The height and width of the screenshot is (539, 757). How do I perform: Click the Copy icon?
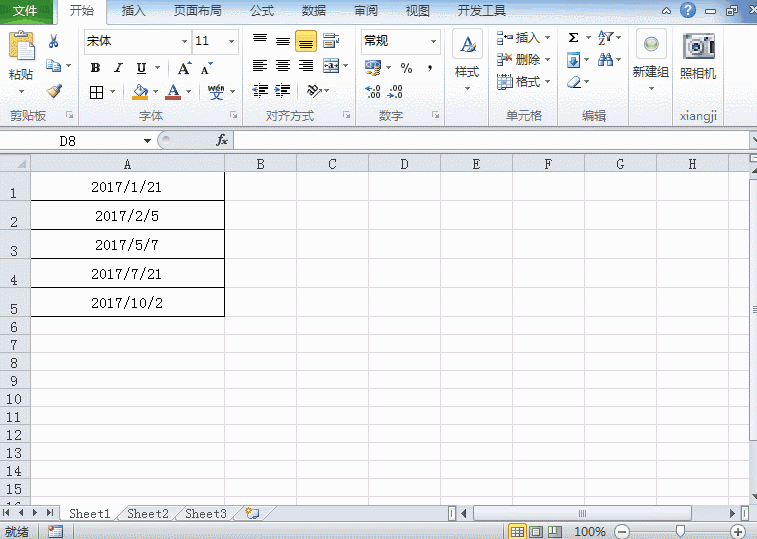point(53,65)
